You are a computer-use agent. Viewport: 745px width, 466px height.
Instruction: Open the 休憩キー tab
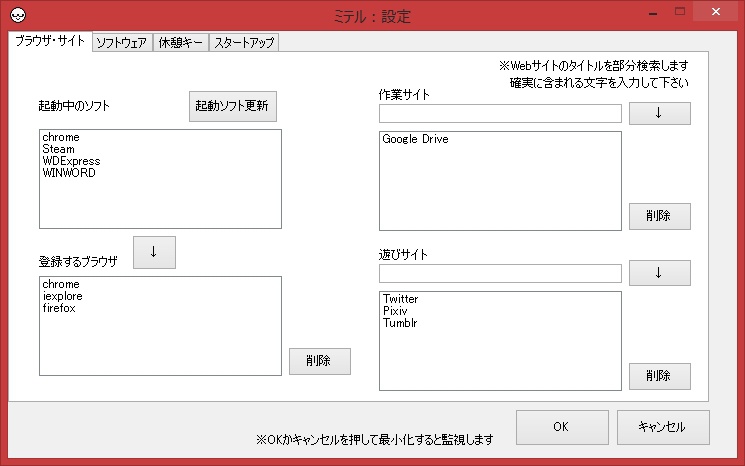click(181, 42)
